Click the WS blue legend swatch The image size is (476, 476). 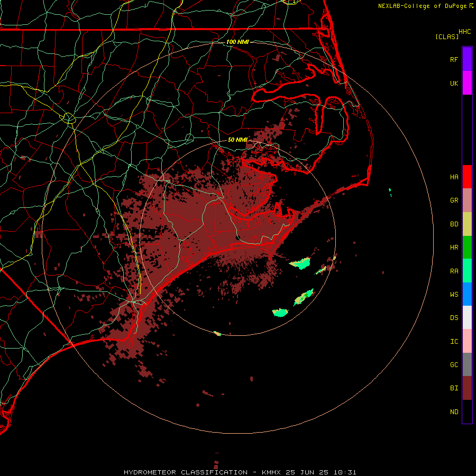(x=467, y=294)
